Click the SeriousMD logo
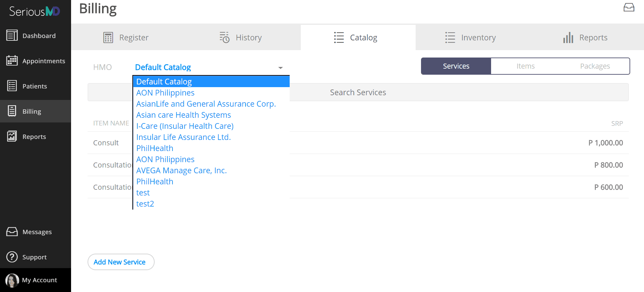 34,11
